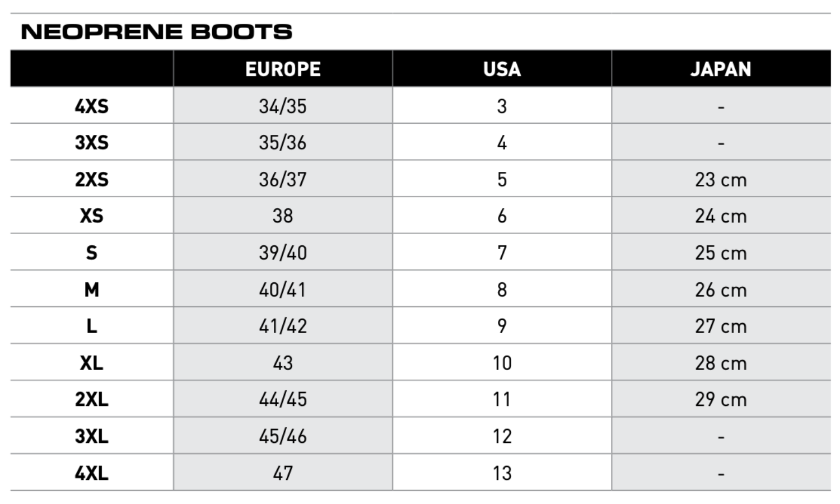Select the 23 cm Japan cell
Screen dimensions: 840x504
pyautogui.click(x=721, y=179)
